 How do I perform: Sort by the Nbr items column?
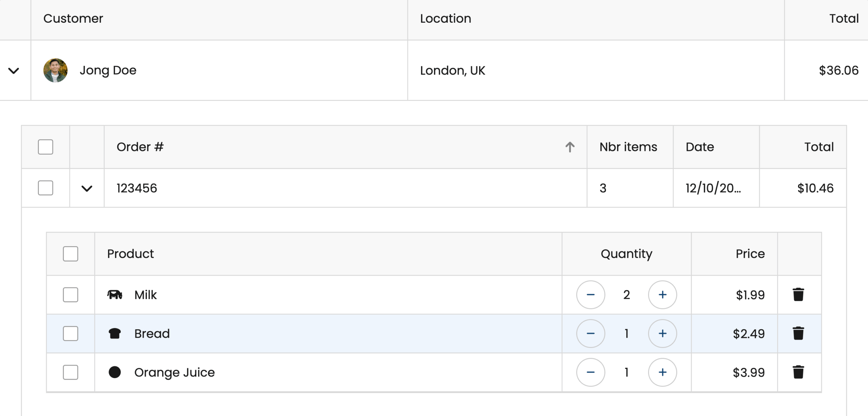click(x=628, y=147)
